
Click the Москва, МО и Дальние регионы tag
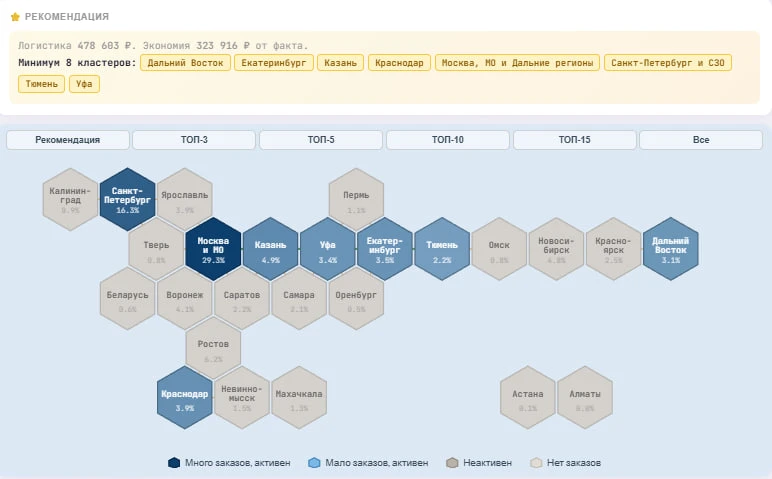pos(517,63)
